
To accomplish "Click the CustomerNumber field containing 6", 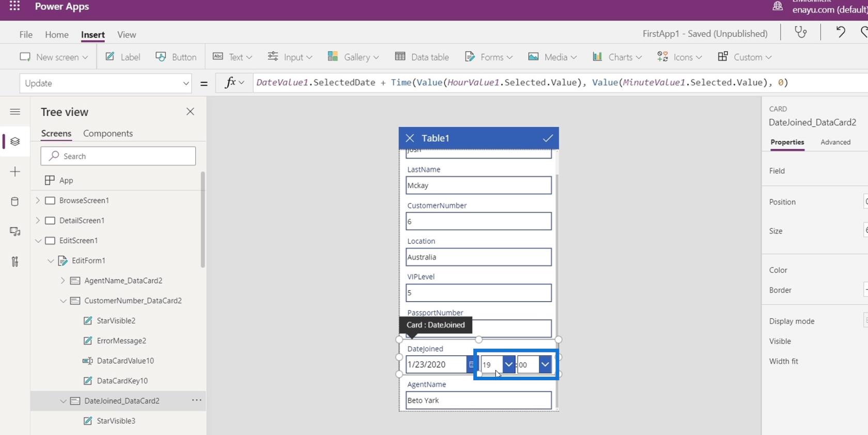I will (x=478, y=221).
